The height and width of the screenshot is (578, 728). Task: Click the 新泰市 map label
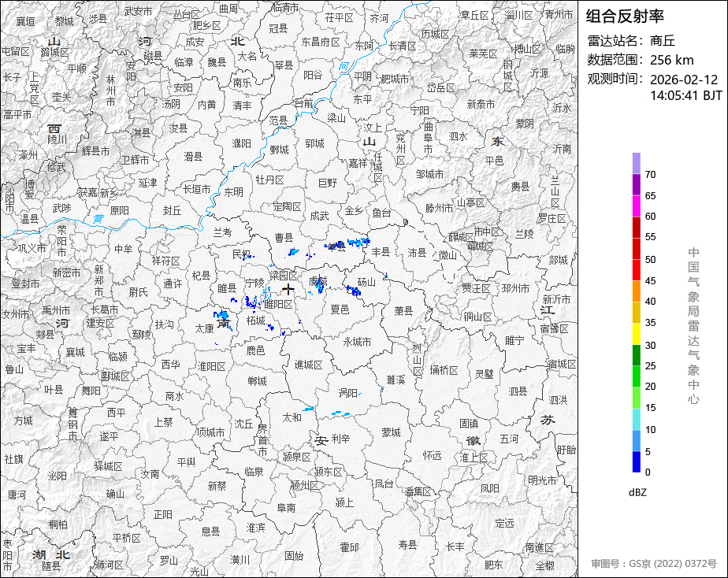pyautogui.click(x=481, y=105)
